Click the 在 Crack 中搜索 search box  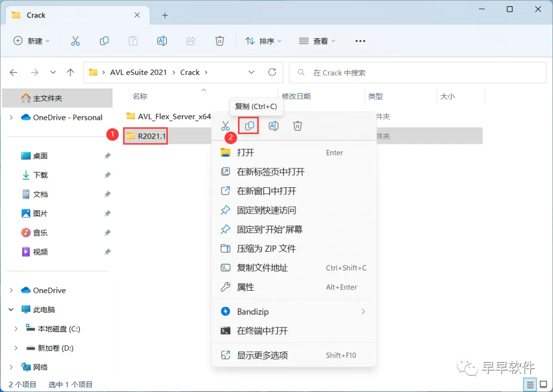click(x=418, y=73)
